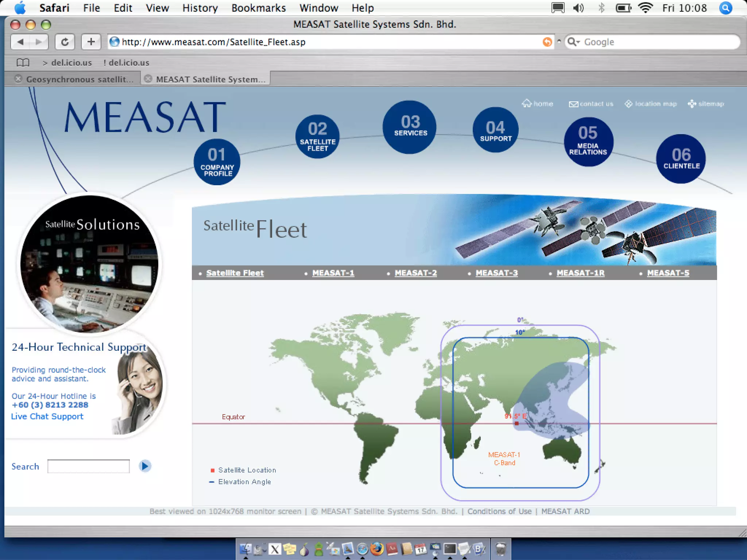Open the Bookmarks library book icon
This screenshot has width=747, height=560.
pos(23,63)
